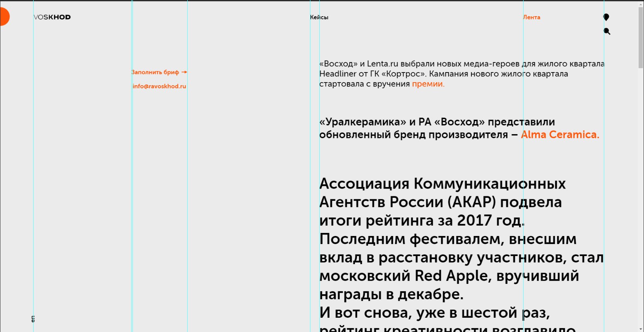Click the «Уралкерамика» news headline
The height and width of the screenshot is (332, 644).
(x=459, y=128)
